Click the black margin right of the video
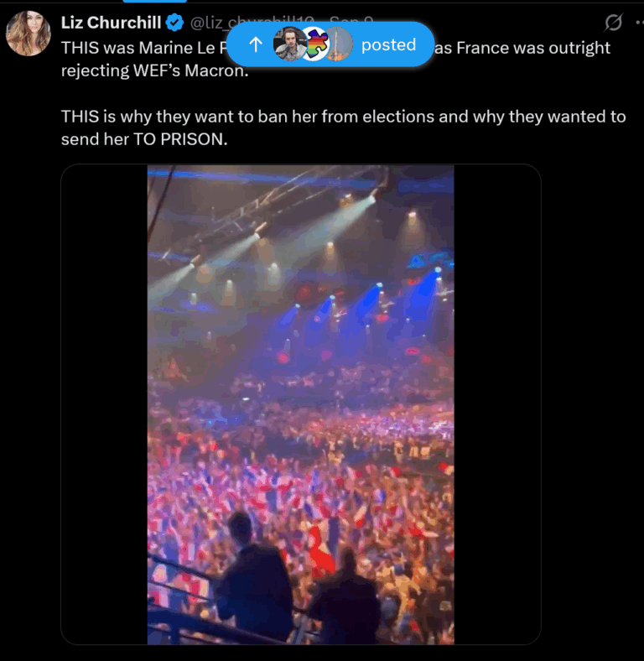This screenshot has width=644, height=661. (496, 404)
